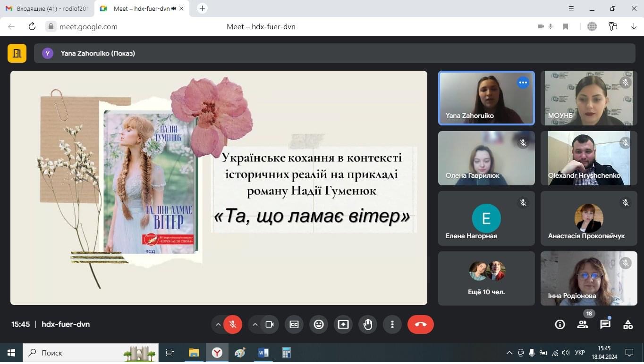
Task: Select the Елена Нагорная participant tile
Action: click(x=486, y=218)
